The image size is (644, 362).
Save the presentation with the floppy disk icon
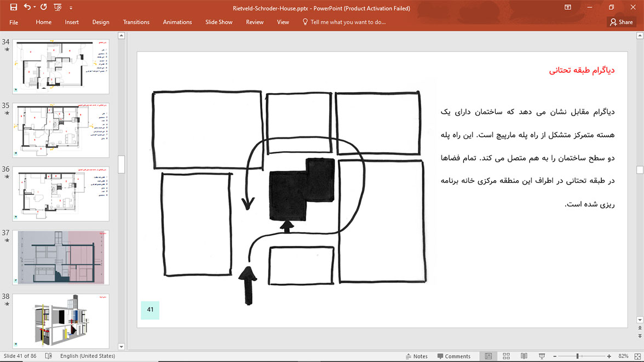(x=13, y=7)
